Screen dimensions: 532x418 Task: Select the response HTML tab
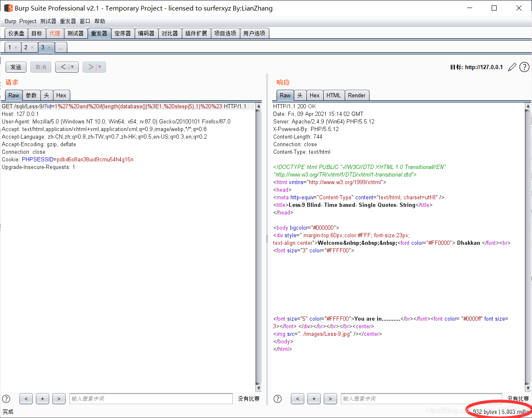tap(334, 95)
